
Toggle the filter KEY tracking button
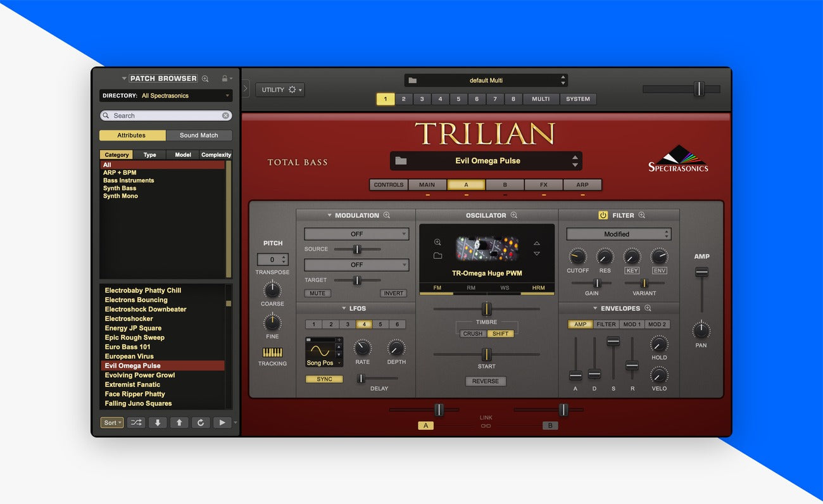(632, 270)
